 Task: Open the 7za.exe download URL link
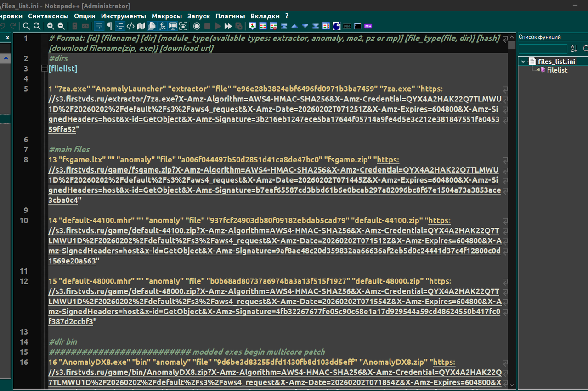(x=275, y=109)
